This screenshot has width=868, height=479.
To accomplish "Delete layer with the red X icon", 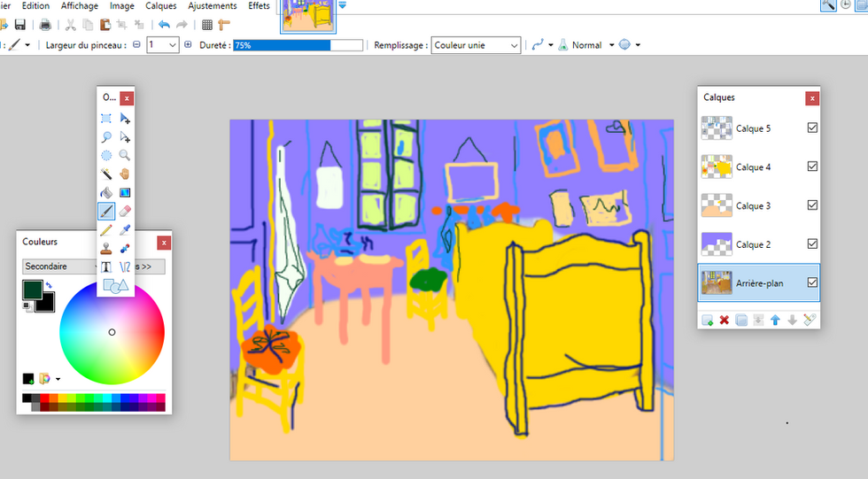I will [725, 320].
